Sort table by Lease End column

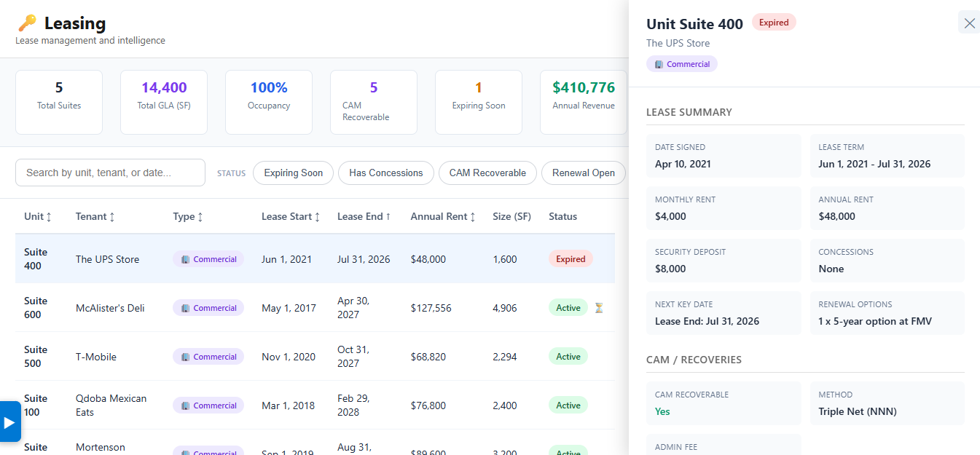(x=364, y=216)
